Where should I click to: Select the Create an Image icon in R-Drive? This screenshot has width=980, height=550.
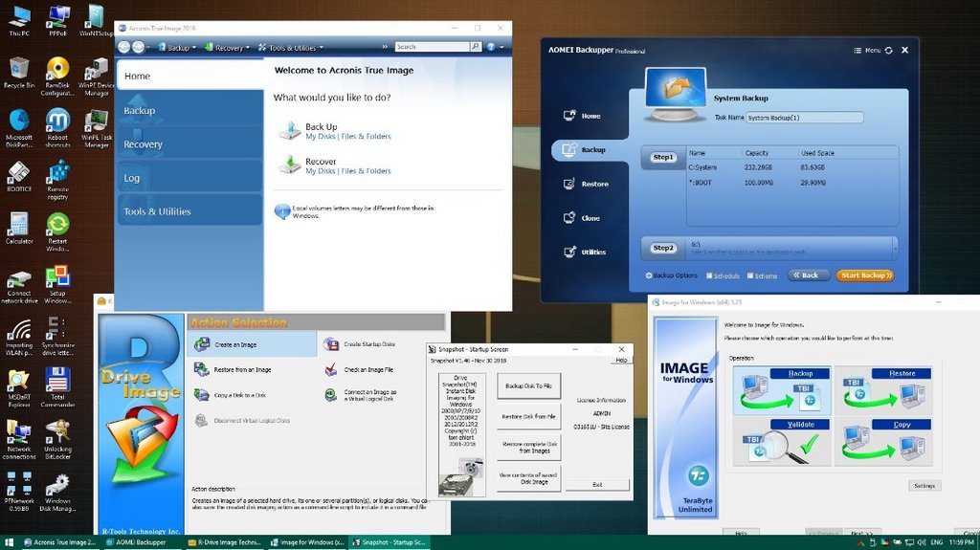click(x=202, y=344)
